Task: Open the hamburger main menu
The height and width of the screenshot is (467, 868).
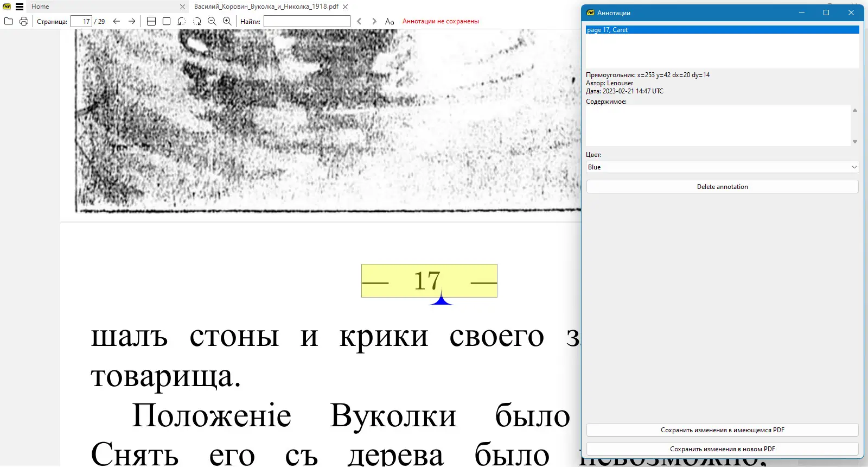Action: tap(20, 7)
